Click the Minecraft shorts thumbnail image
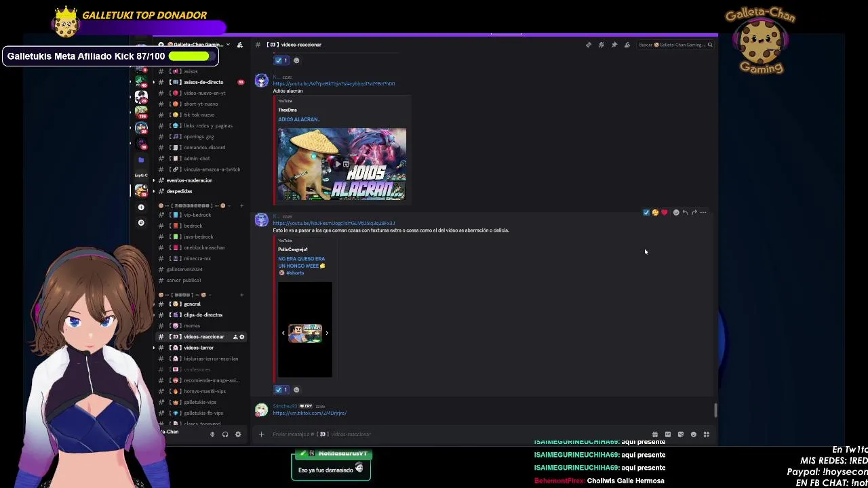 (305, 333)
